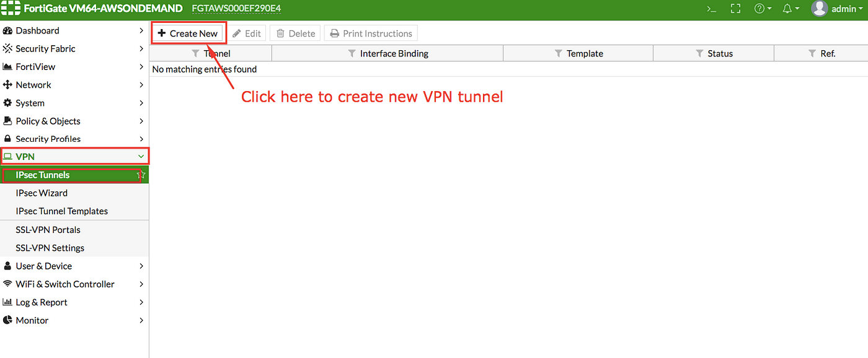The image size is (868, 358).
Task: Expand the Monitor menu chevron
Action: click(x=141, y=320)
